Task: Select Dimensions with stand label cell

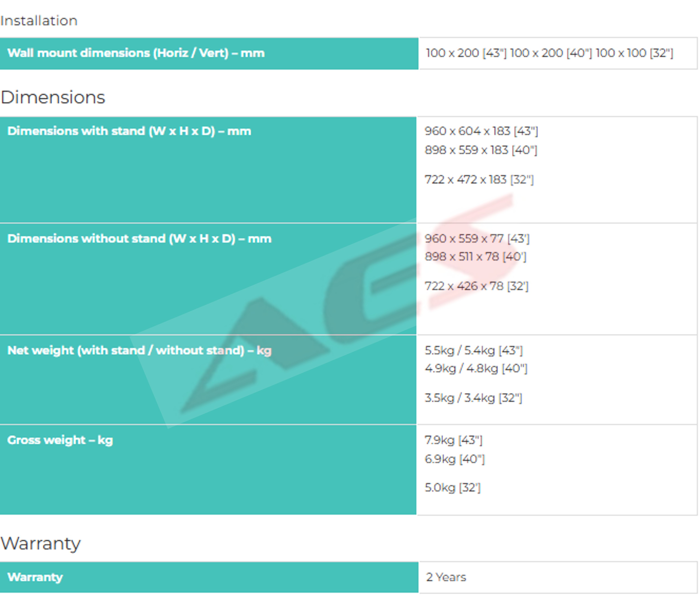Action: coord(129,131)
